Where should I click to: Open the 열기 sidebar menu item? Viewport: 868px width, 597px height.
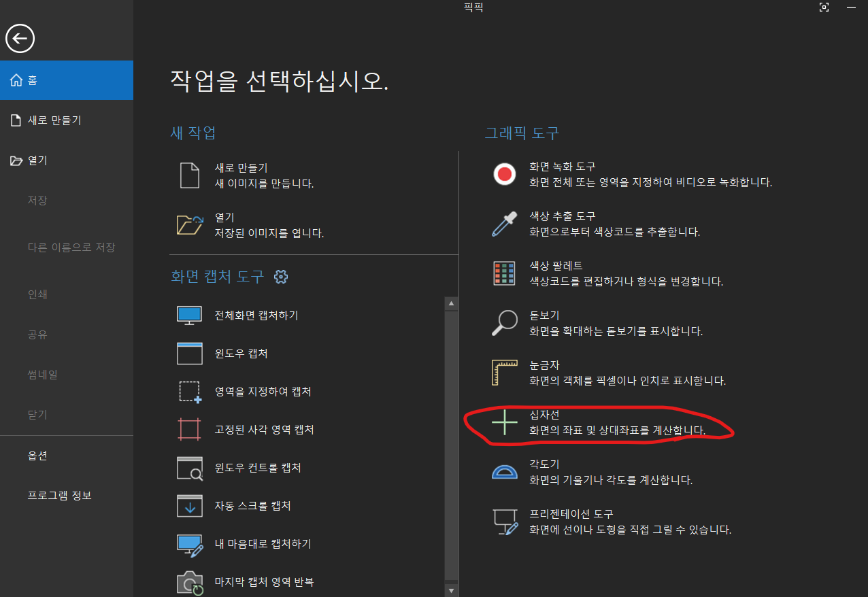(67, 160)
